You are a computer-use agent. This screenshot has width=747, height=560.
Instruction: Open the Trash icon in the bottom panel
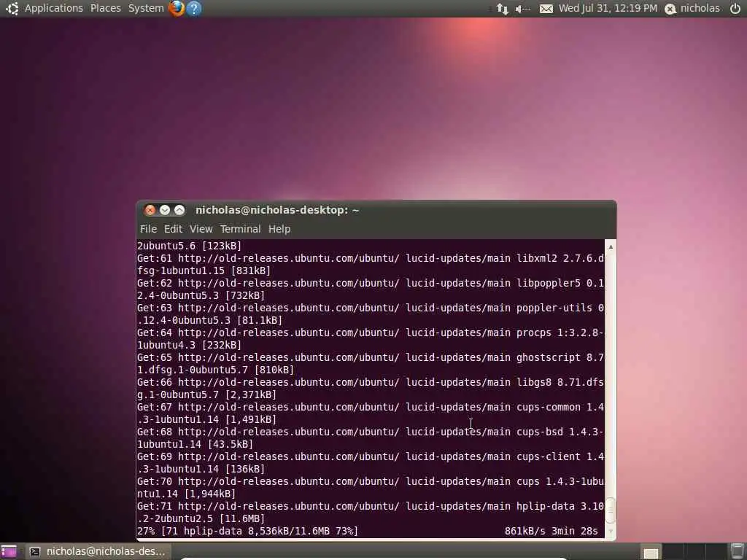[x=738, y=551]
